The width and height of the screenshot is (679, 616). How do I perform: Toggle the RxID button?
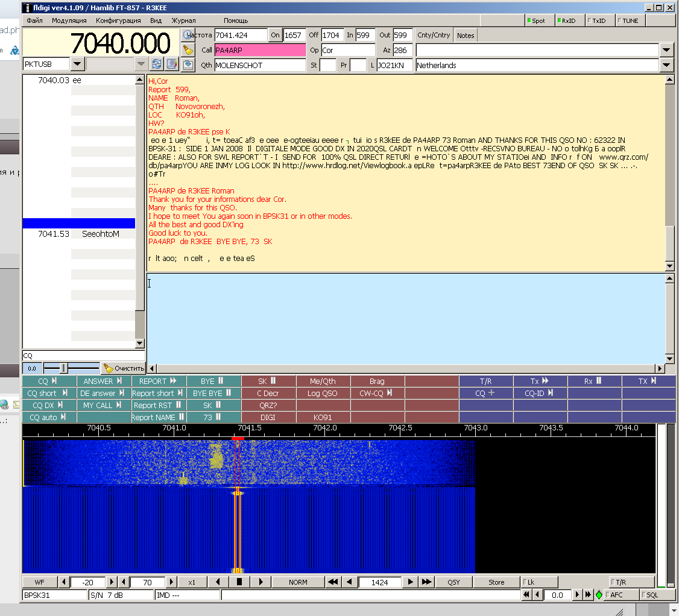tap(567, 20)
